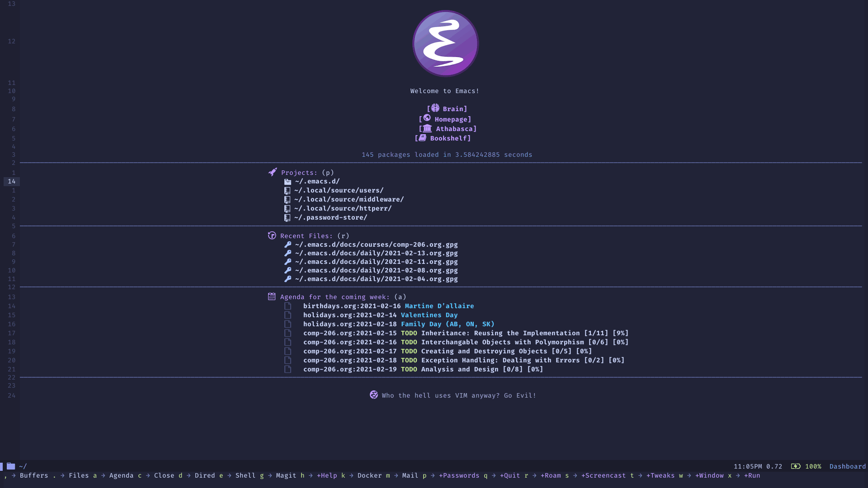868x488 pixels.
Task: Open comp-206.org.gpg recent file
Action: click(375, 244)
